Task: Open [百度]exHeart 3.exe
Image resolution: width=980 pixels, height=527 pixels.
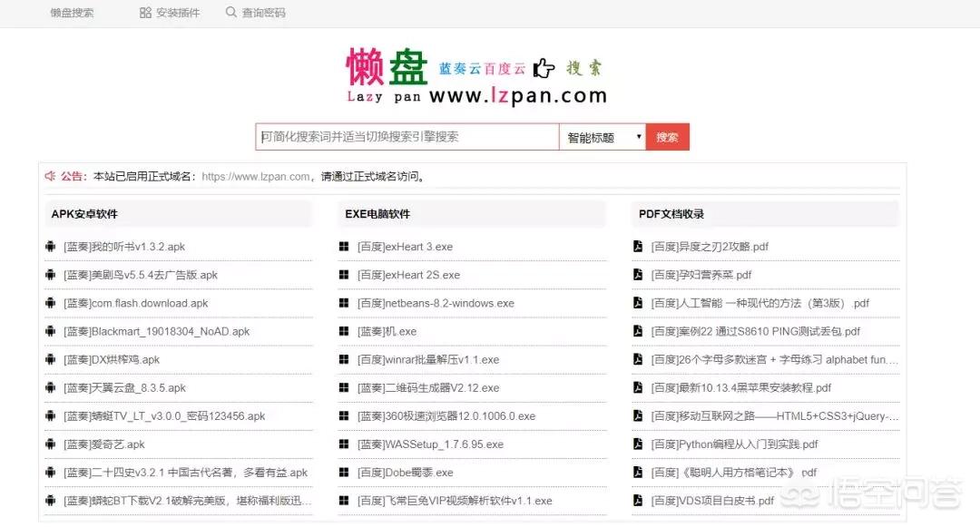Action: [x=405, y=247]
